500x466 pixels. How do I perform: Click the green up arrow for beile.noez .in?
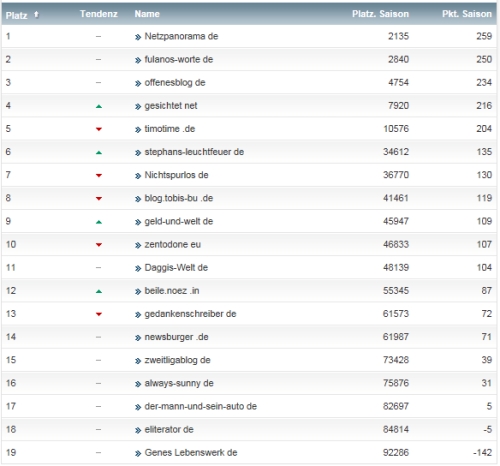tap(99, 291)
